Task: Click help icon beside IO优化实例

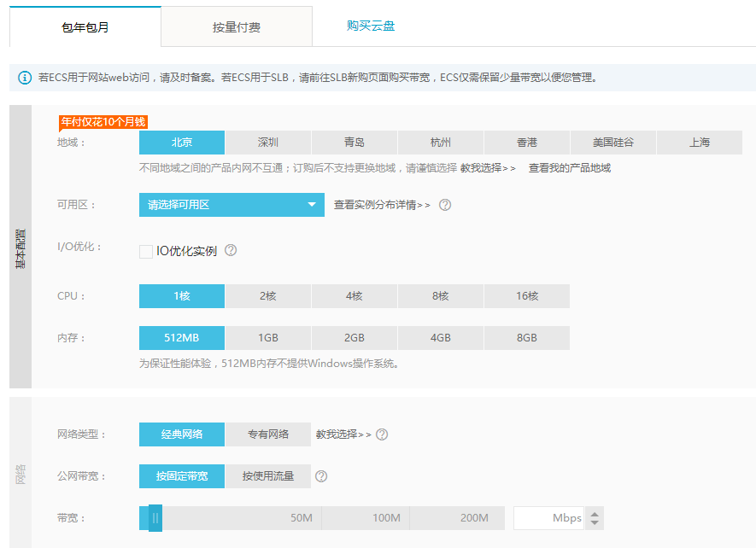Action: pos(231,251)
